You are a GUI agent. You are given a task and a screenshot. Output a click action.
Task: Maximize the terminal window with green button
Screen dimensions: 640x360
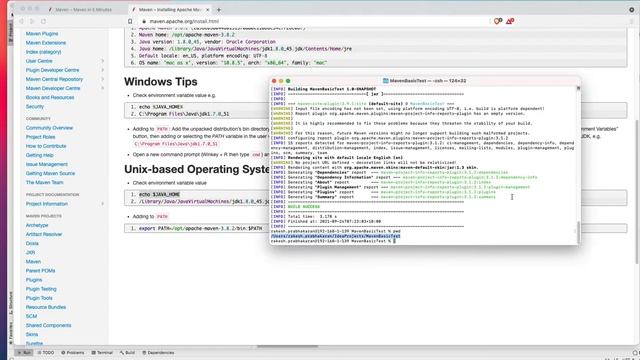pyautogui.click(x=288, y=81)
